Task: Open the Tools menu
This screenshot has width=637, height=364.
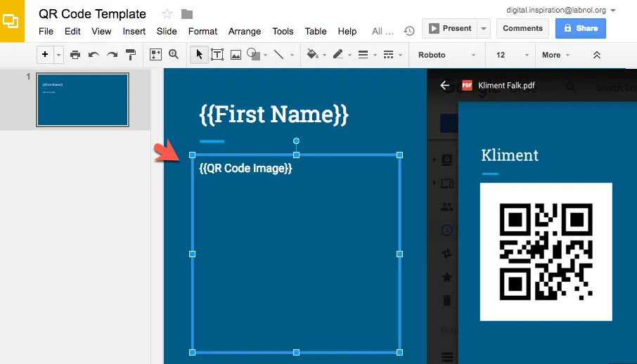Action: tap(283, 32)
